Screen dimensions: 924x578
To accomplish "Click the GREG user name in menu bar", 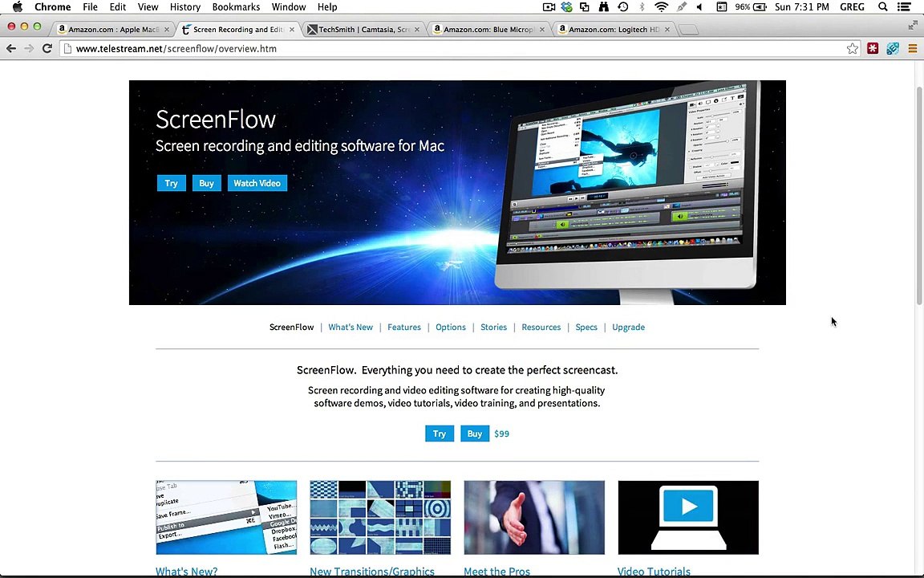I will [x=852, y=7].
